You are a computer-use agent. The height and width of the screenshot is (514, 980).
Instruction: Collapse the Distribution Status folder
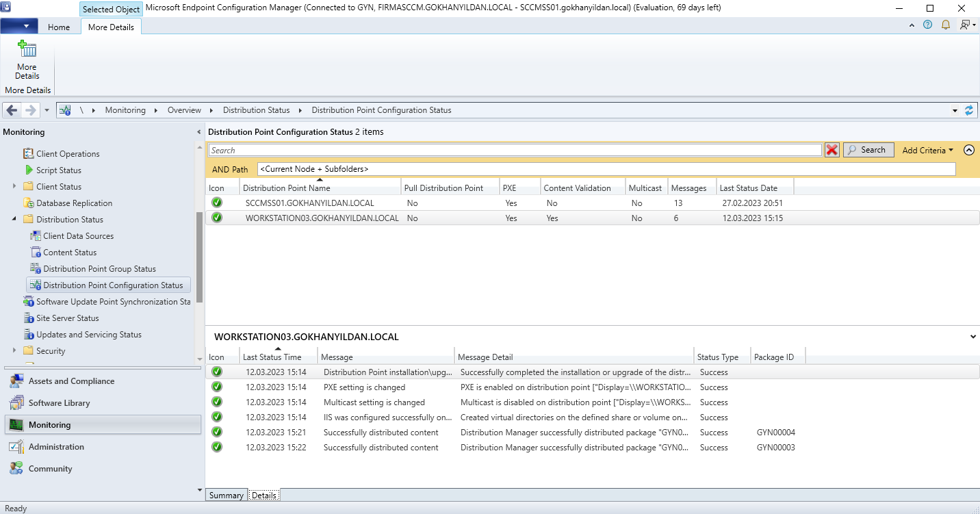point(15,219)
